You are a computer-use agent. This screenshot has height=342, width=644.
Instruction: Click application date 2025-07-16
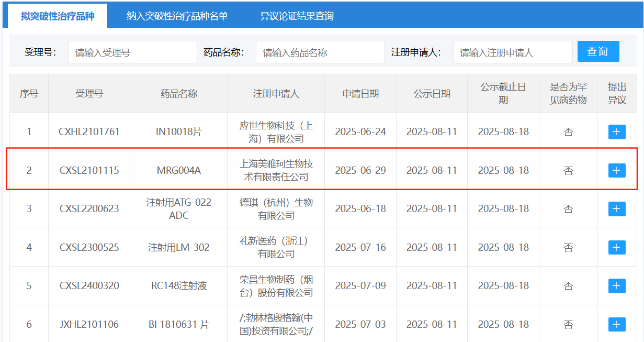[x=360, y=247]
